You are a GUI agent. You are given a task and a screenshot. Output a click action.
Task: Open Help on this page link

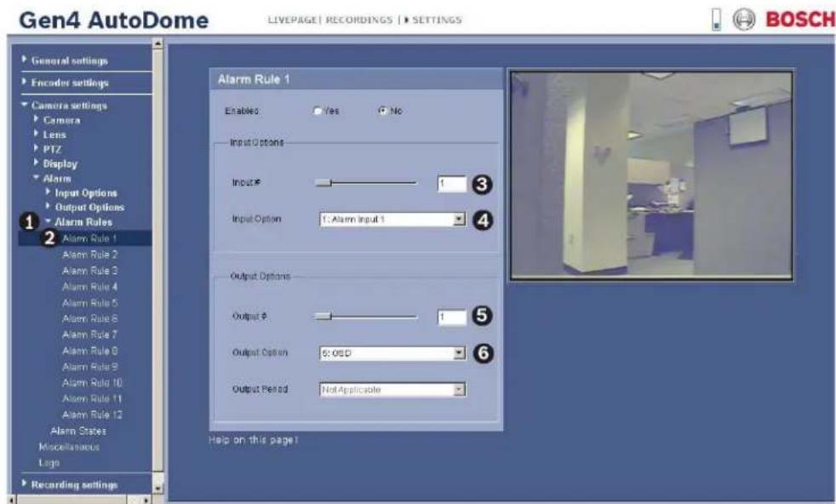pos(253,440)
